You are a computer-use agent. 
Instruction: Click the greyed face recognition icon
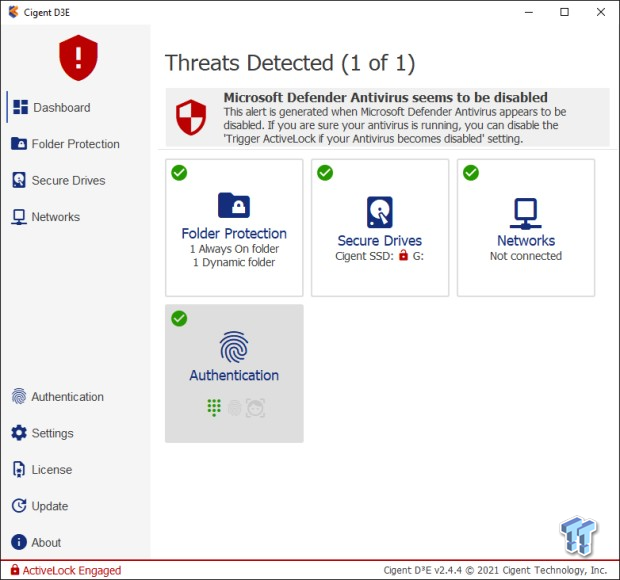pos(255,408)
